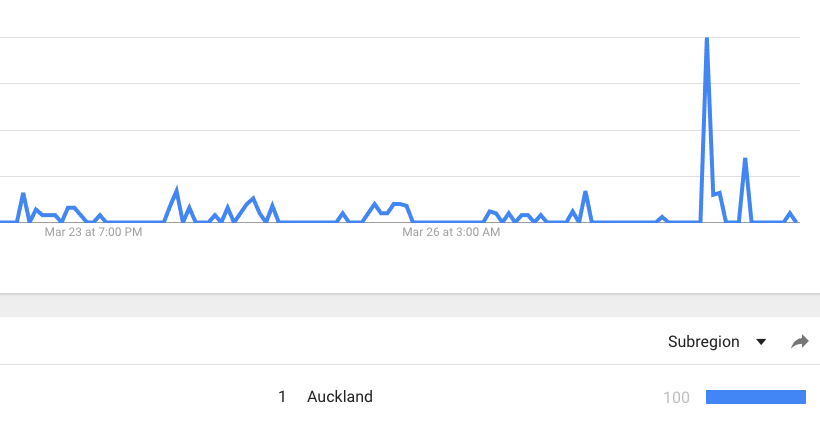Screen dimensions: 820x442
Task: Click the Mar 23 at 7:00 PM axis label
Action: pos(93,232)
